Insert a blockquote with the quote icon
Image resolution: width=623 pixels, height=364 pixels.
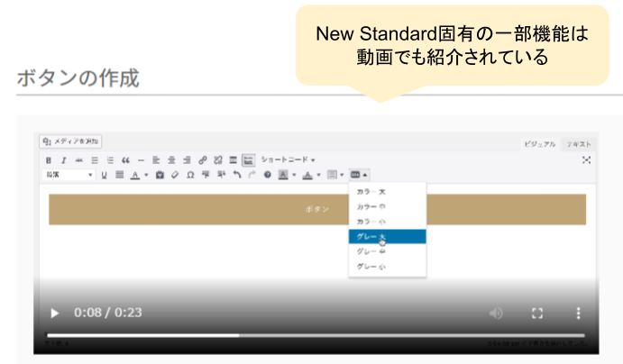pyautogui.click(x=125, y=159)
